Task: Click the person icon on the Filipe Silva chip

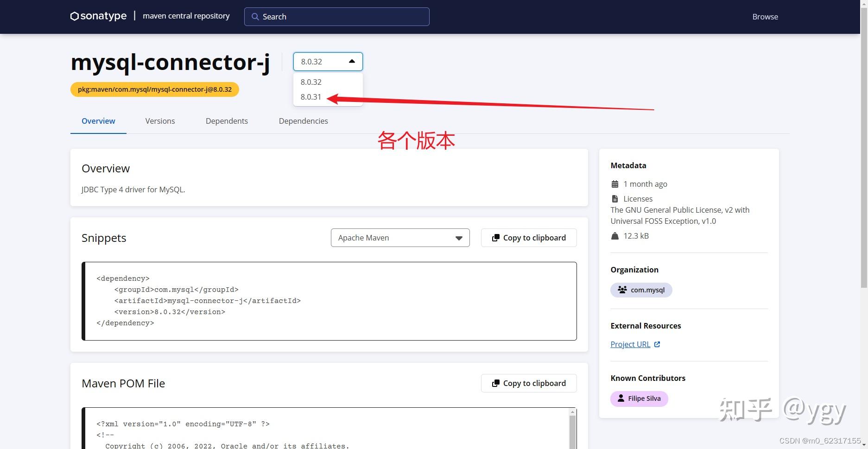Action: tap(620, 398)
